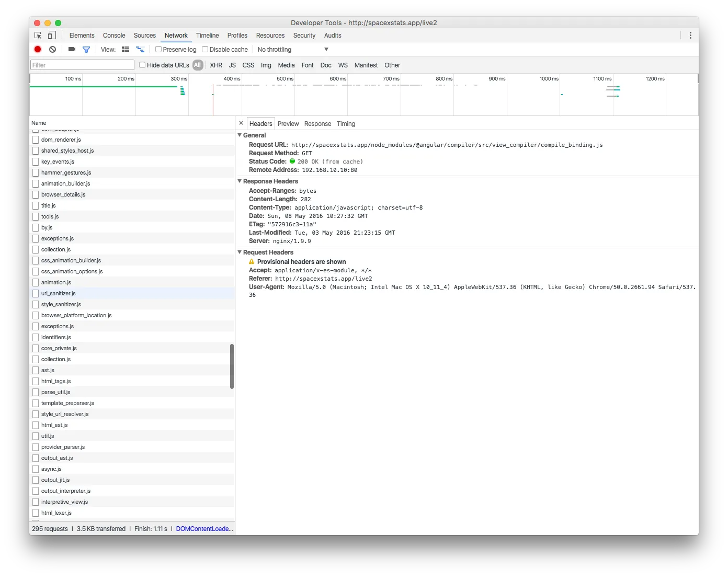Open the No throttling dropdown
Viewport: 728px width, 577px height.
coord(293,50)
